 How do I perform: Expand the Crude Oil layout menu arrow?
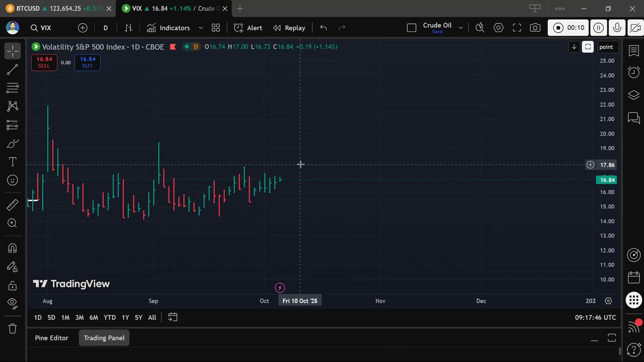[460, 28]
